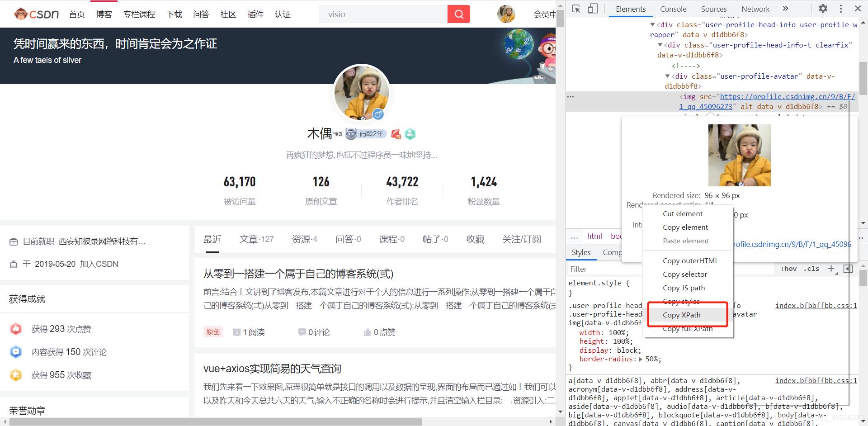Viewport: 868px width, 426px height.
Task: Open DevTools settings gear
Action: [x=822, y=8]
